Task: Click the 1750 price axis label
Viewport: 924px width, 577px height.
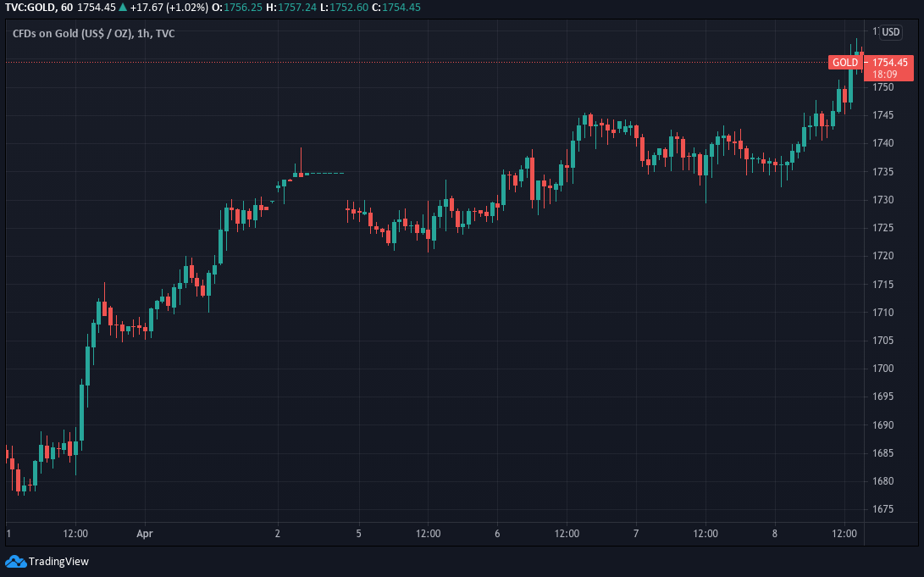Action: (x=883, y=87)
